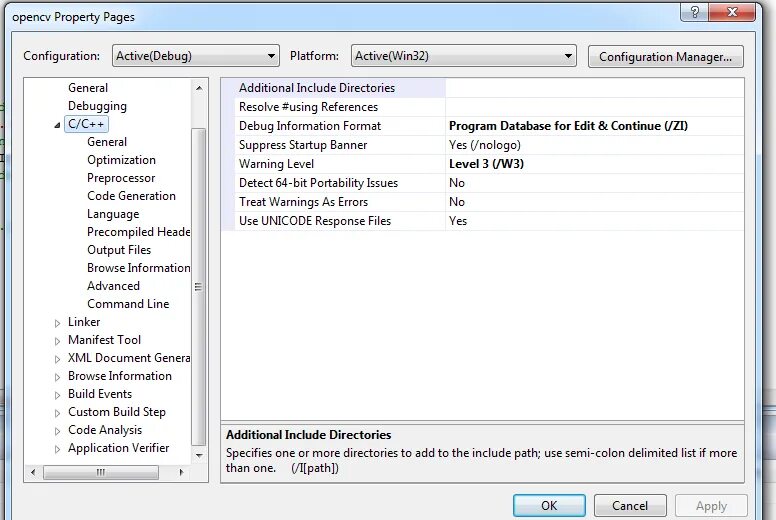Click the tree's scroll up arrow

coord(199,88)
